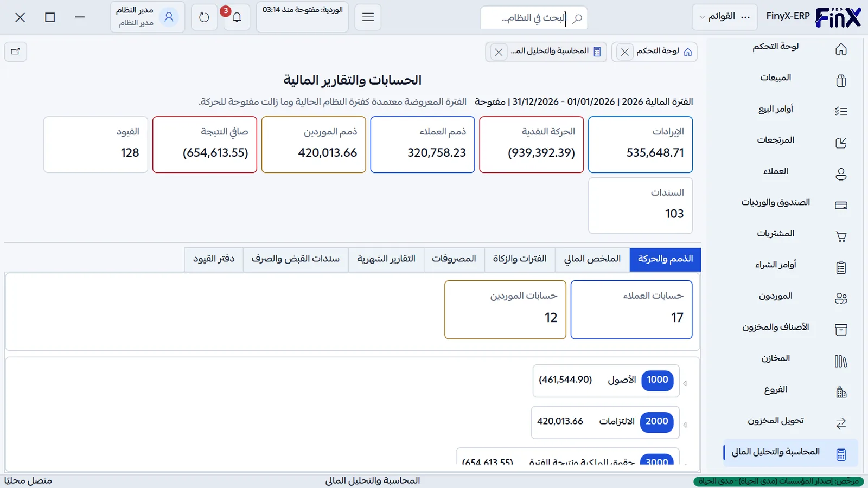Open the القوائم dropdown menu

725,17
